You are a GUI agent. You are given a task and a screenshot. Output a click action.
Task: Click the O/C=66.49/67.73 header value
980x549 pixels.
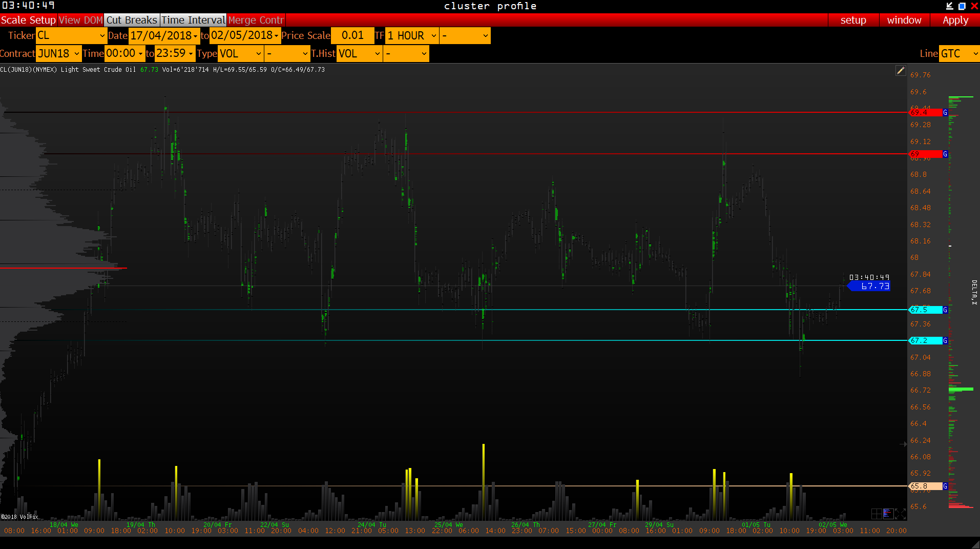(x=298, y=70)
